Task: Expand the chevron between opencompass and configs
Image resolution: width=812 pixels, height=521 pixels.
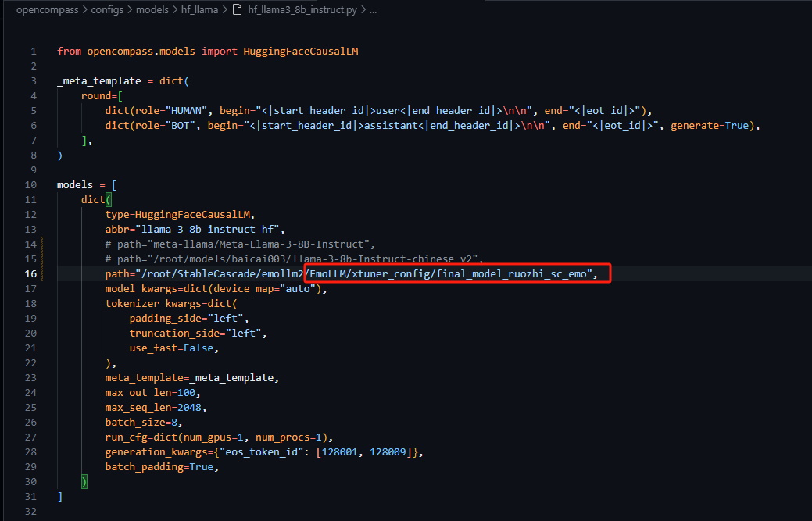Action: click(x=86, y=10)
